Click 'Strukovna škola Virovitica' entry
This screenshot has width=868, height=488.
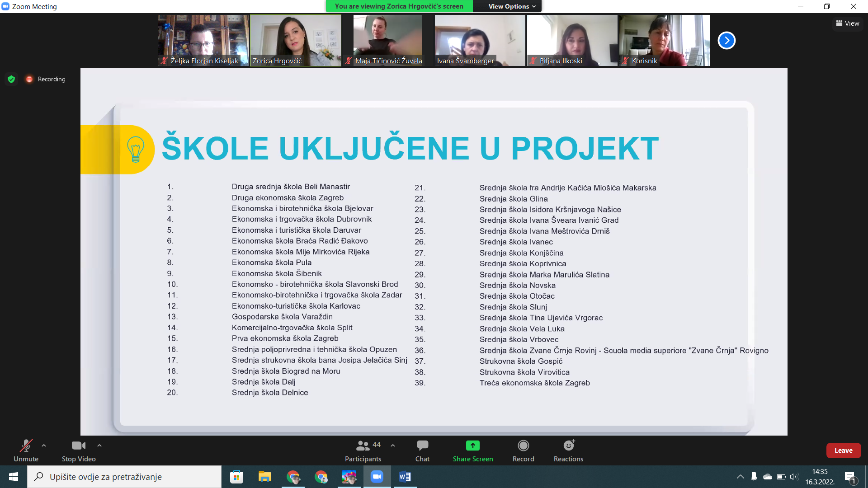point(524,372)
